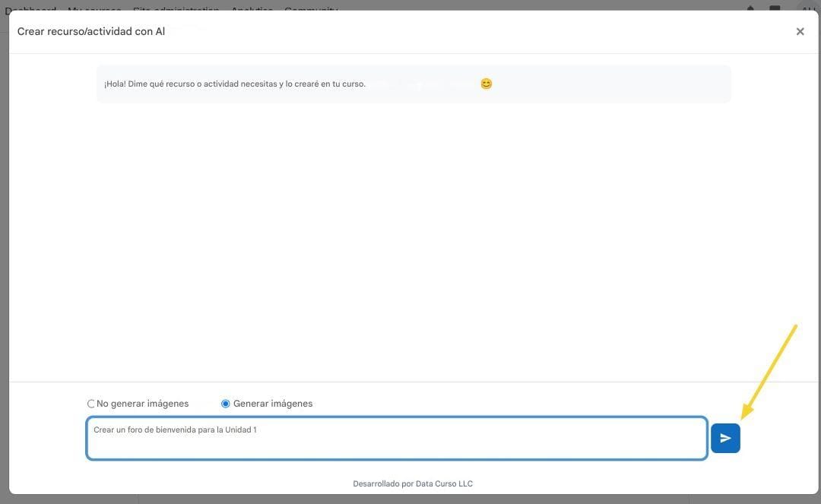Focus the prompt text field about foro de bienvenida
Screen dimensions: 821x504
coord(396,439)
